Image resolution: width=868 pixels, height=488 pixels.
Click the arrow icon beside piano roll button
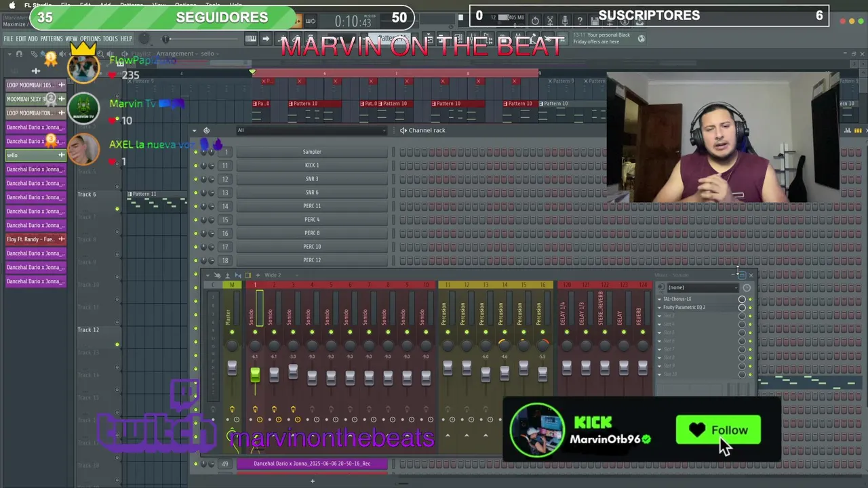266,39
